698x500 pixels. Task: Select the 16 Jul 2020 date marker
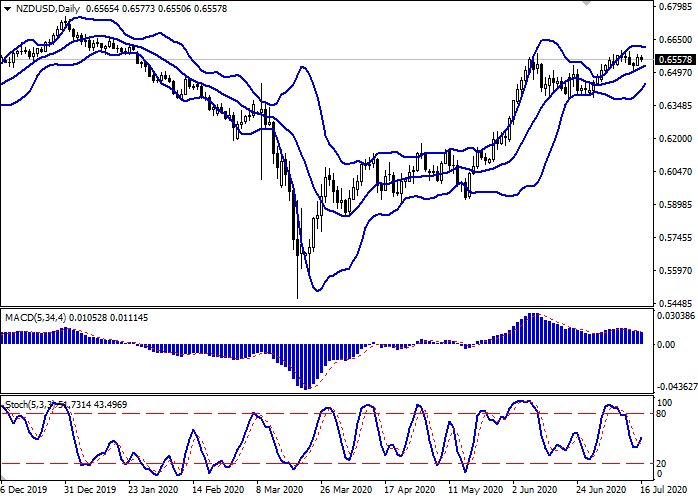pos(662,491)
